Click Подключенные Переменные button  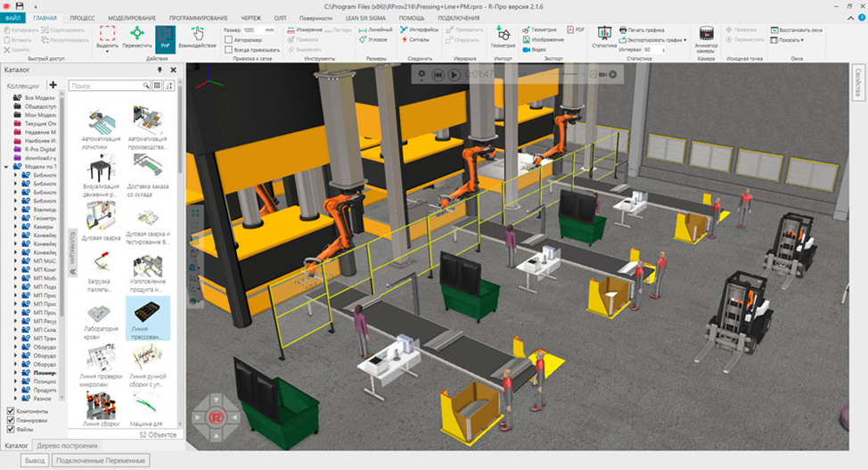tap(100, 460)
